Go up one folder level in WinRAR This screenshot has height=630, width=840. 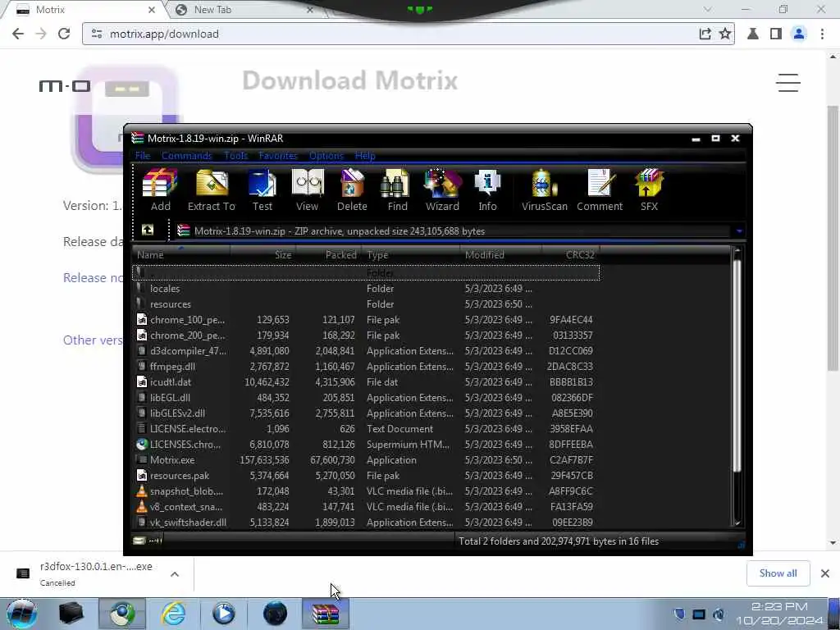coord(148,231)
